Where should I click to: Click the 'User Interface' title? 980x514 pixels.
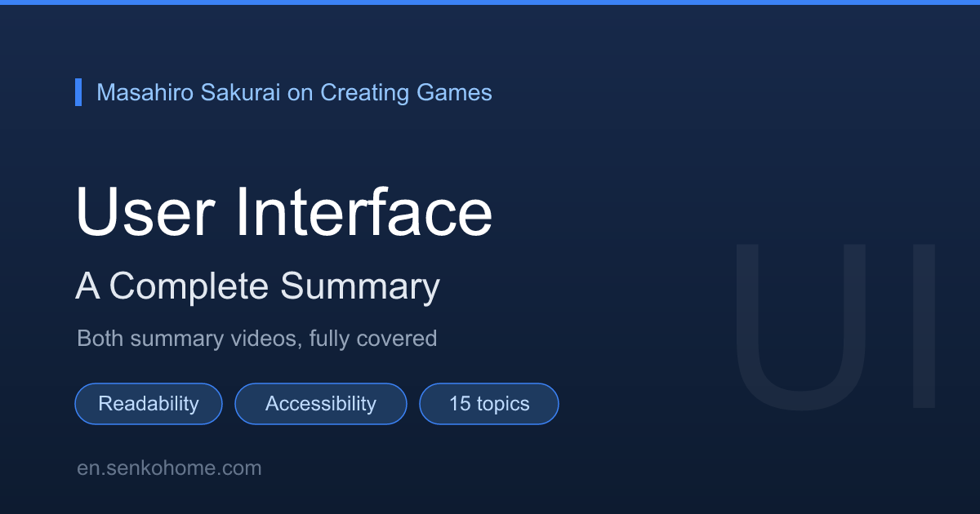pos(284,212)
